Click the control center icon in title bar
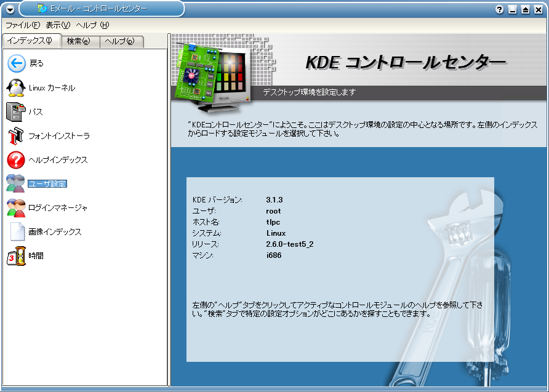The image size is (549, 392). [42, 9]
